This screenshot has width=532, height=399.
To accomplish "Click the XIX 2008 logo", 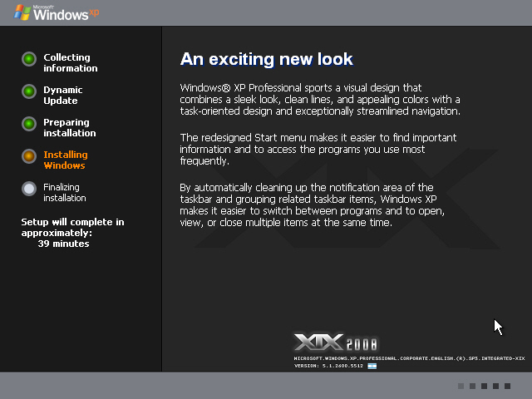I will tap(336, 343).
